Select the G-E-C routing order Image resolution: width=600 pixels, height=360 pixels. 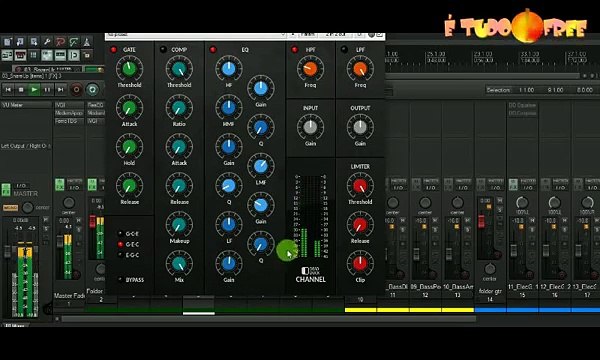pyautogui.click(x=121, y=244)
